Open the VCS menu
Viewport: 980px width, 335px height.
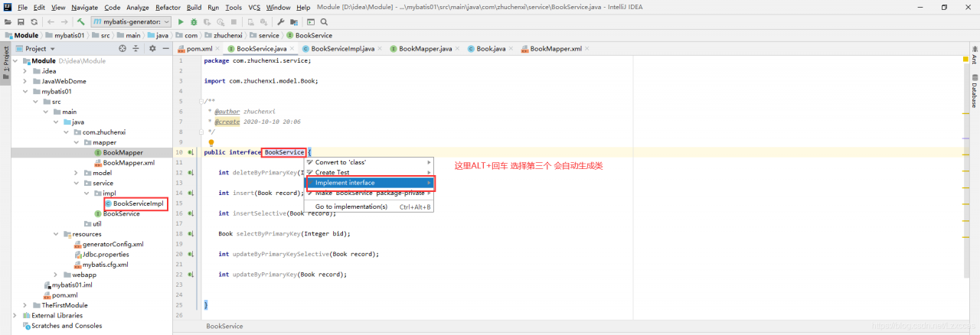tap(253, 7)
